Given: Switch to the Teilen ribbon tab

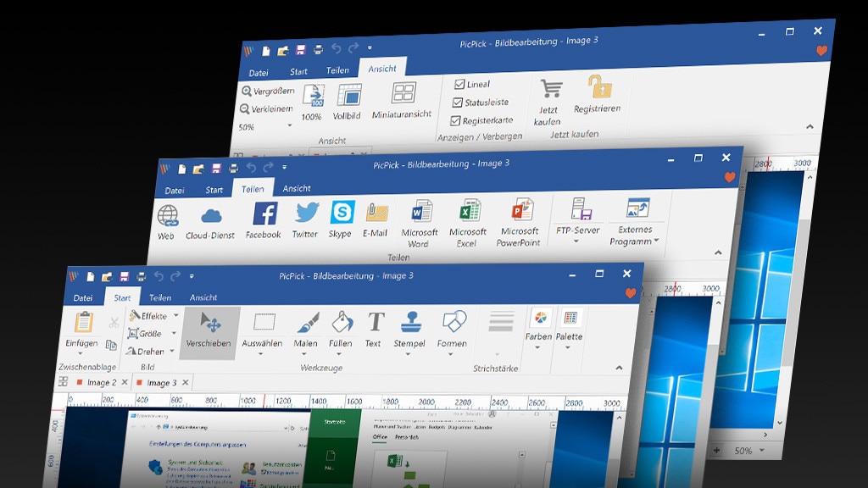Looking at the screenshot, I should (x=159, y=297).
